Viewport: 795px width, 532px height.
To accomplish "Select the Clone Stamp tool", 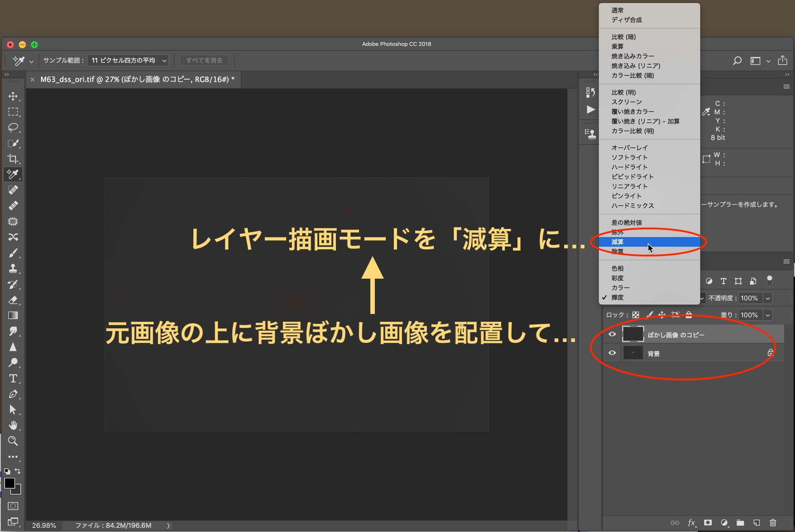I will [13, 268].
